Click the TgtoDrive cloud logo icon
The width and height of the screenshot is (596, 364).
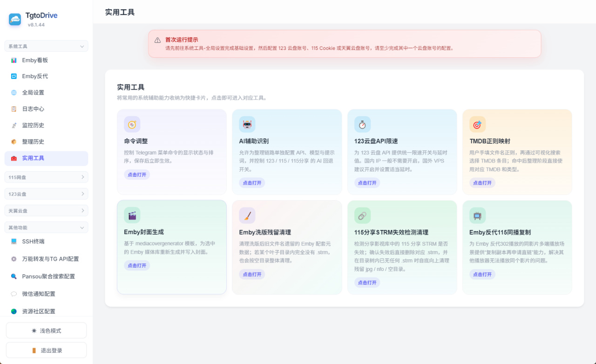pos(15,19)
